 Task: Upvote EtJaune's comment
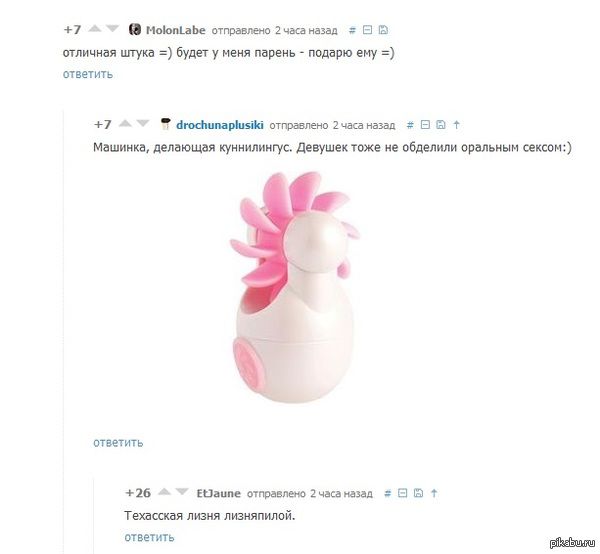164,492
